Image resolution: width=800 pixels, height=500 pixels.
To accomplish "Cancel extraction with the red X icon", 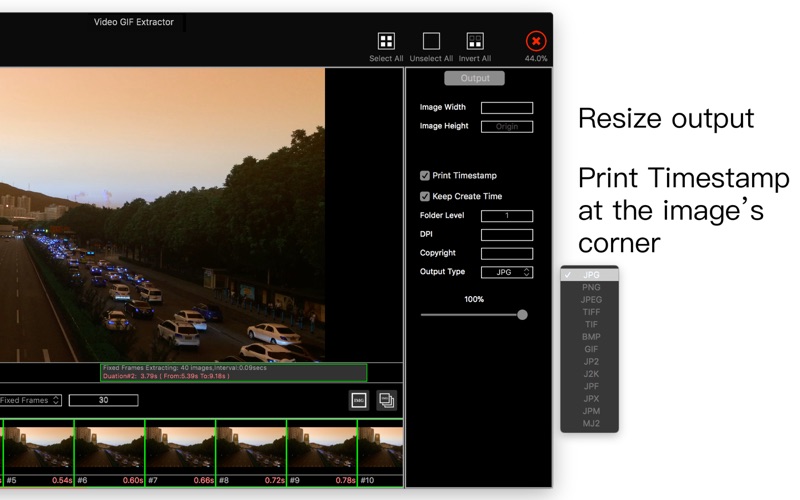I will coord(536,41).
